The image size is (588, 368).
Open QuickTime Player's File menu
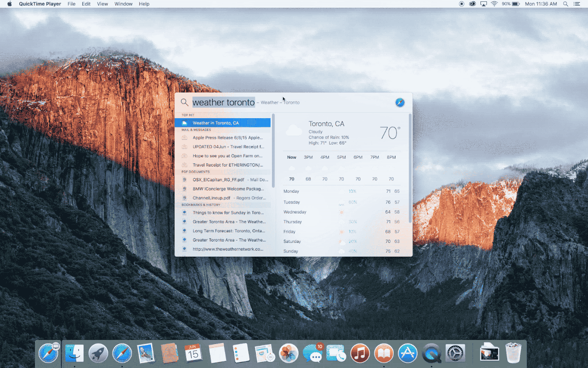point(71,4)
